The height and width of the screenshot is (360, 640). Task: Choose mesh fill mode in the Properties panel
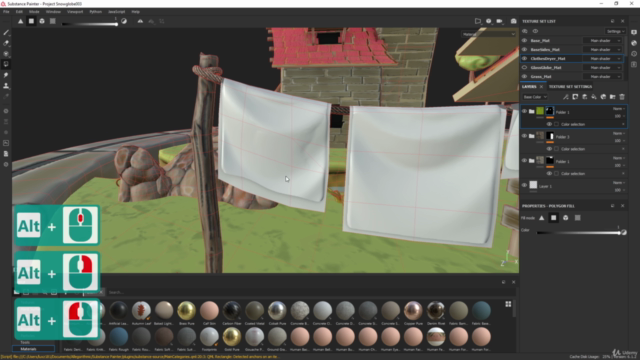click(x=566, y=218)
